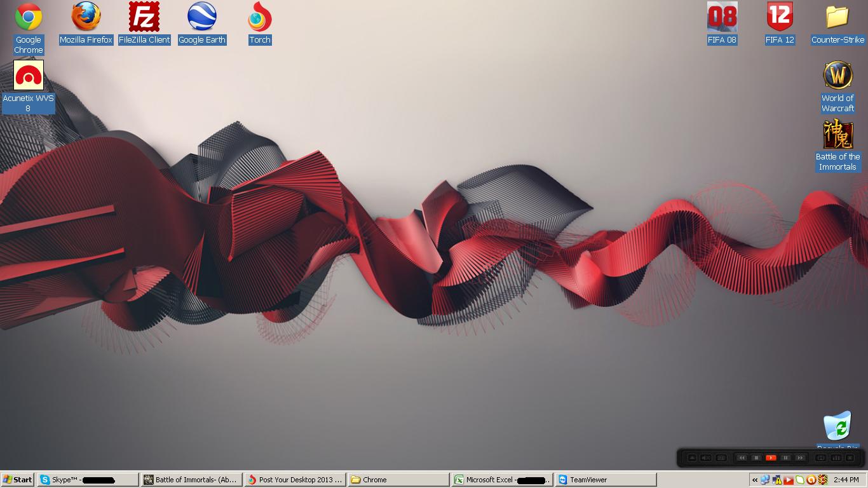Select the Torch browser icon
Screen dimensions: 868x488
(x=259, y=17)
